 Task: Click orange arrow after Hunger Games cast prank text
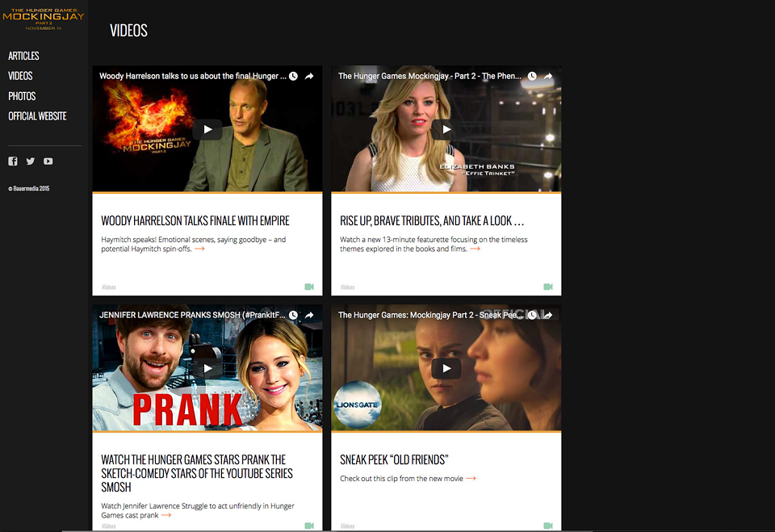166,515
